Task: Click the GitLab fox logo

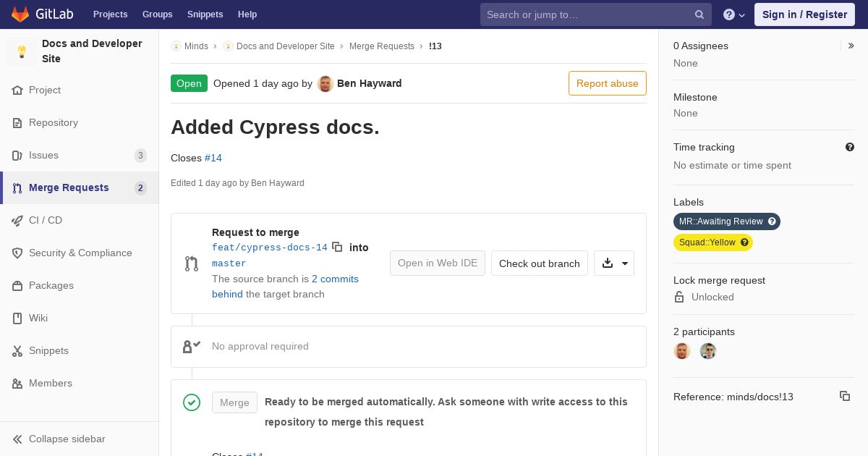Action: (20, 14)
